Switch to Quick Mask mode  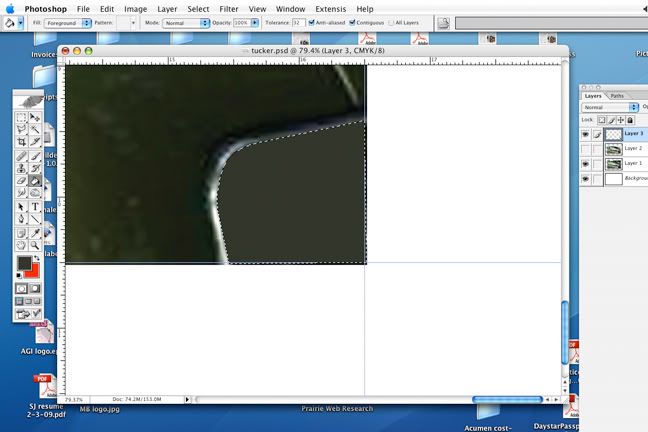(x=35, y=289)
